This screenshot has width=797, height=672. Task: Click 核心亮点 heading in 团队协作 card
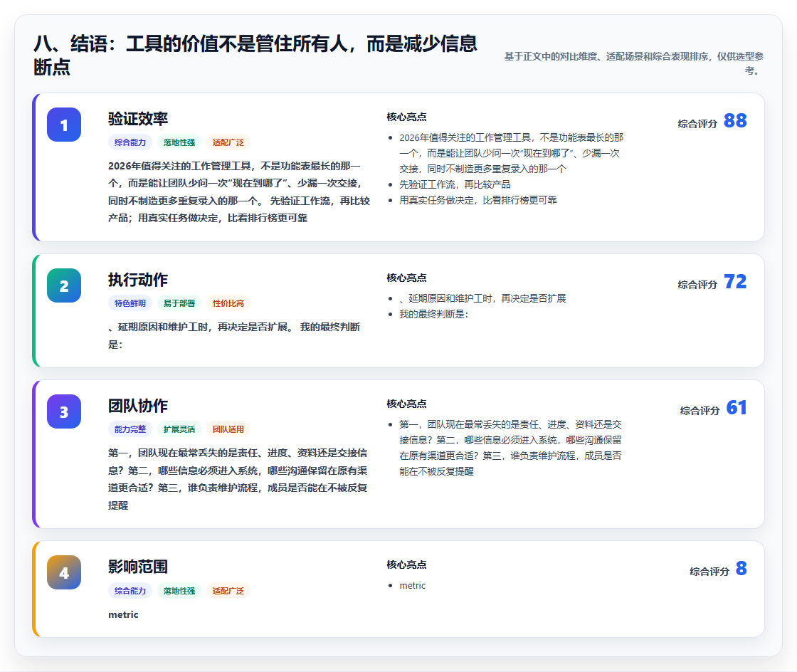click(406, 404)
